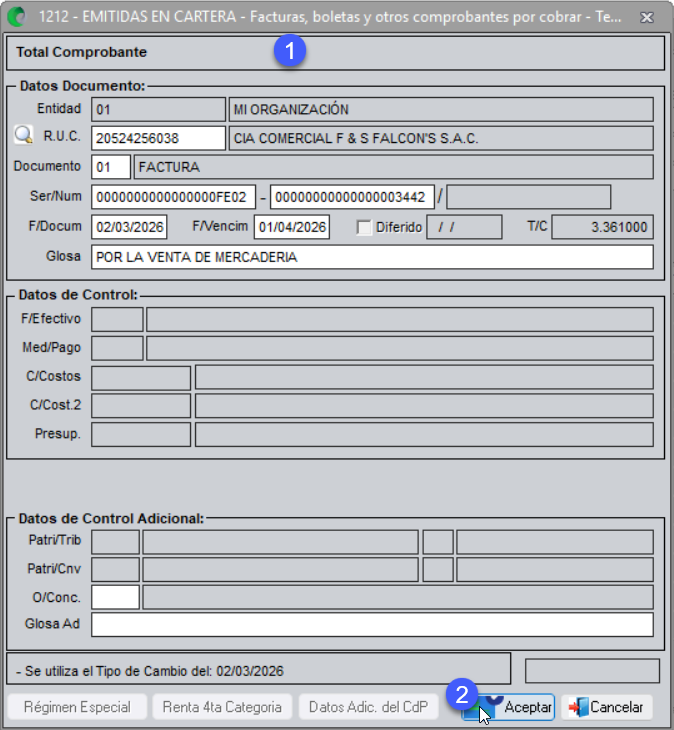Click the C/Cost.2 code field
The height and width of the screenshot is (730, 674).
click(141, 406)
